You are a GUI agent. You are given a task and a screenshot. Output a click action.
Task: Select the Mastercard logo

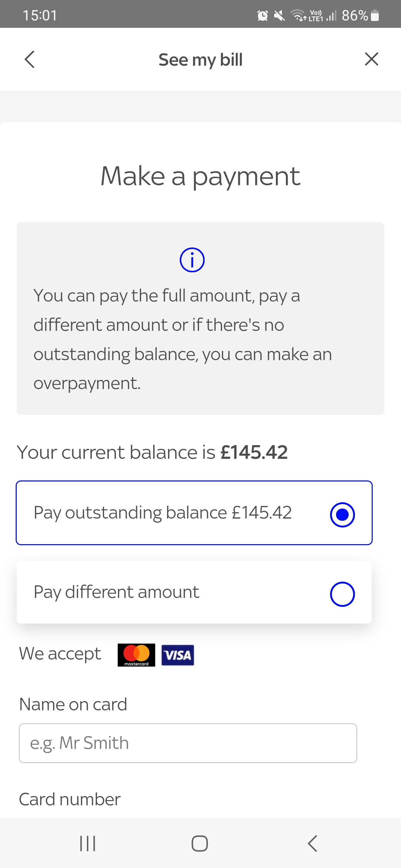pos(136,654)
